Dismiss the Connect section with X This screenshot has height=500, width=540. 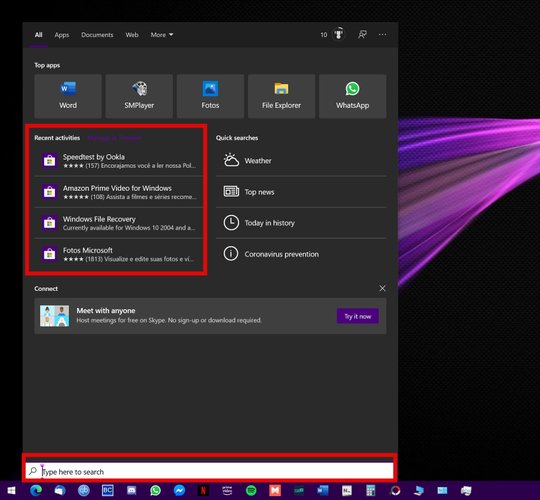(382, 288)
